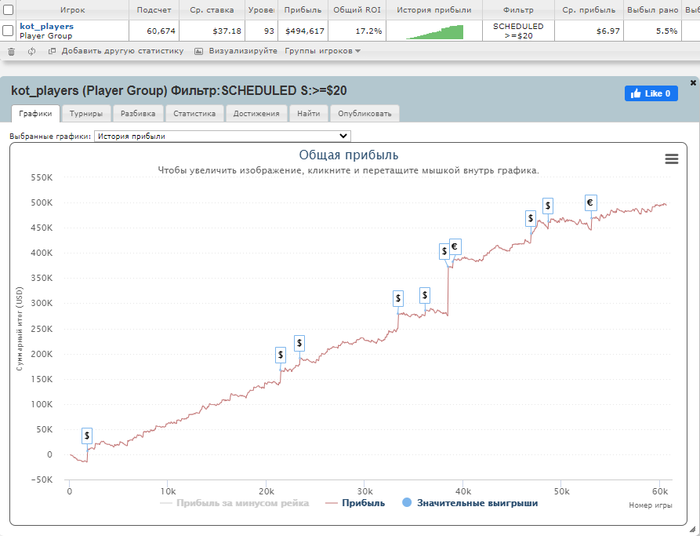Click the SCHEDULED >=$20 filter cell

point(518,31)
